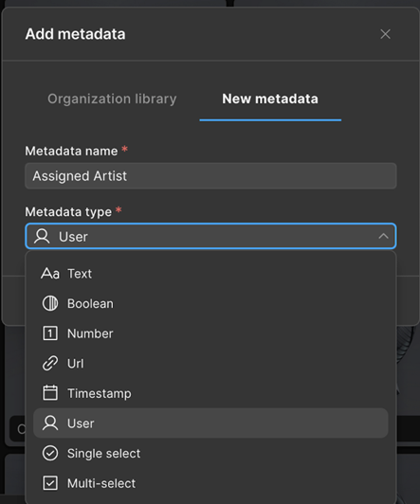Click the Metadata name input field
This screenshot has height=504, width=420.
210,176
